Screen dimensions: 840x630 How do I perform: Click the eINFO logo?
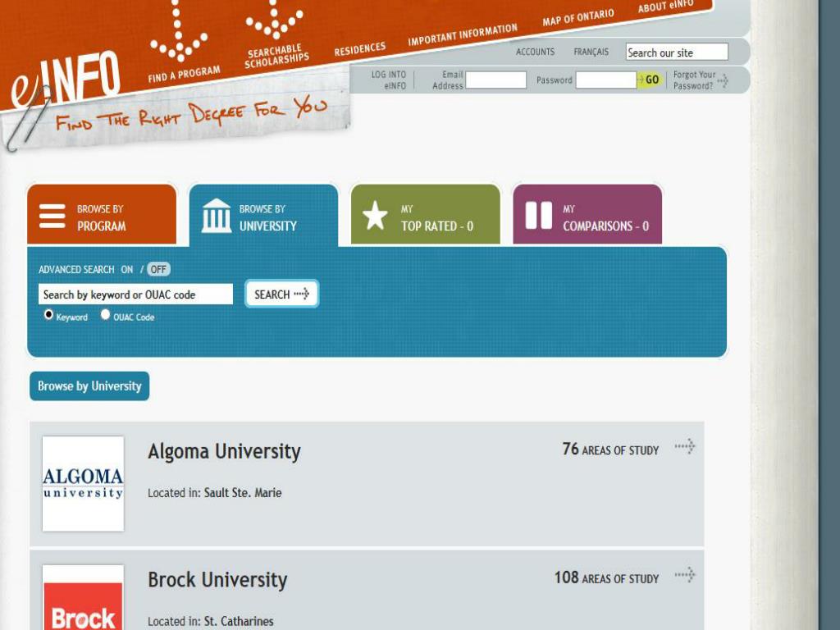click(x=66, y=80)
